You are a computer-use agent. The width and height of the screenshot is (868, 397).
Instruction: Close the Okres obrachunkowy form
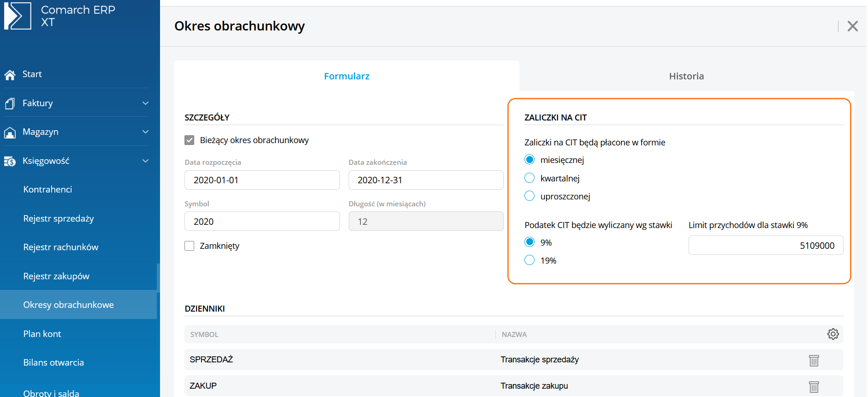(x=852, y=26)
